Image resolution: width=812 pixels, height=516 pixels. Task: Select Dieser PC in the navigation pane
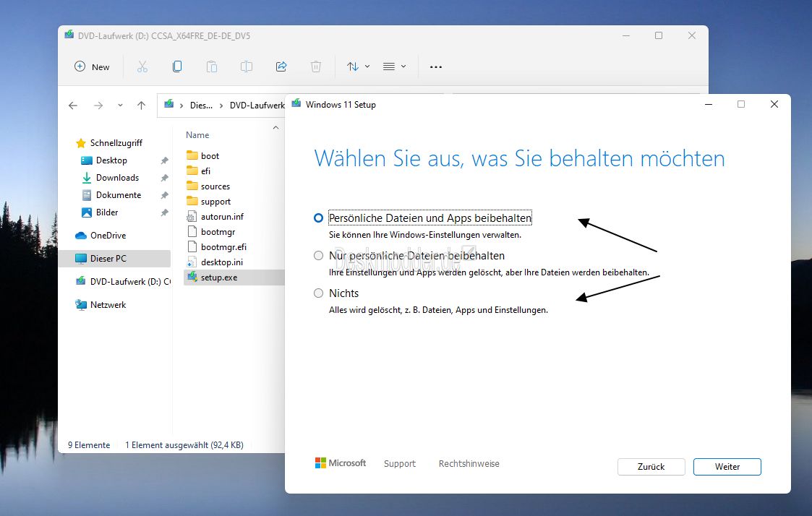click(x=114, y=258)
